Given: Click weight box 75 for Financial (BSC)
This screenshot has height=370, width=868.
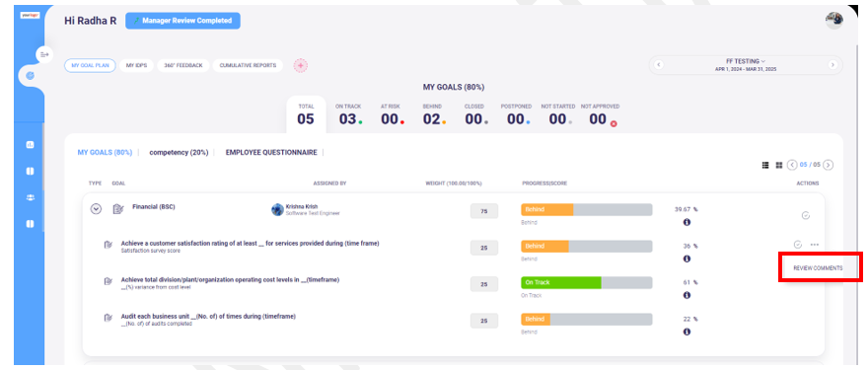Looking at the screenshot, I should tap(484, 211).
